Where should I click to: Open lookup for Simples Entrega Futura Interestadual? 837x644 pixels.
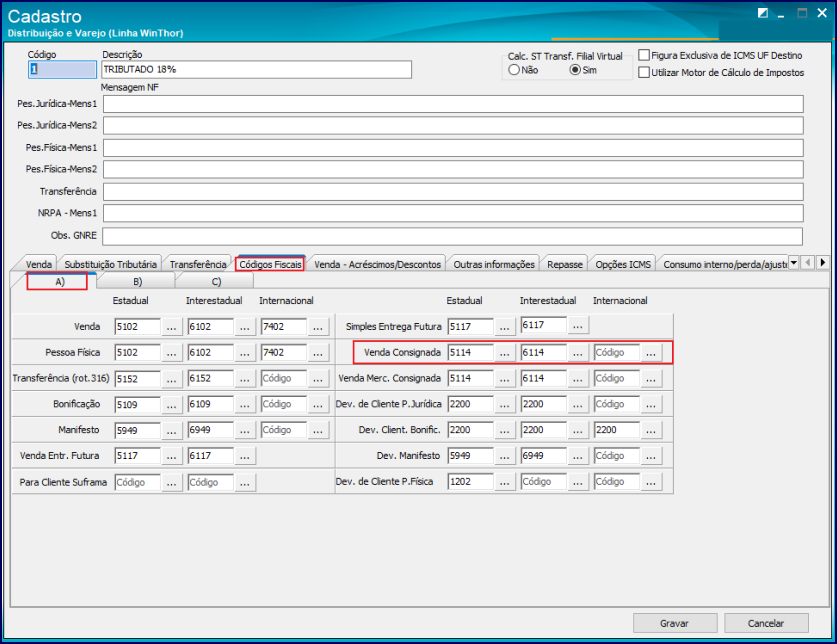click(x=578, y=325)
